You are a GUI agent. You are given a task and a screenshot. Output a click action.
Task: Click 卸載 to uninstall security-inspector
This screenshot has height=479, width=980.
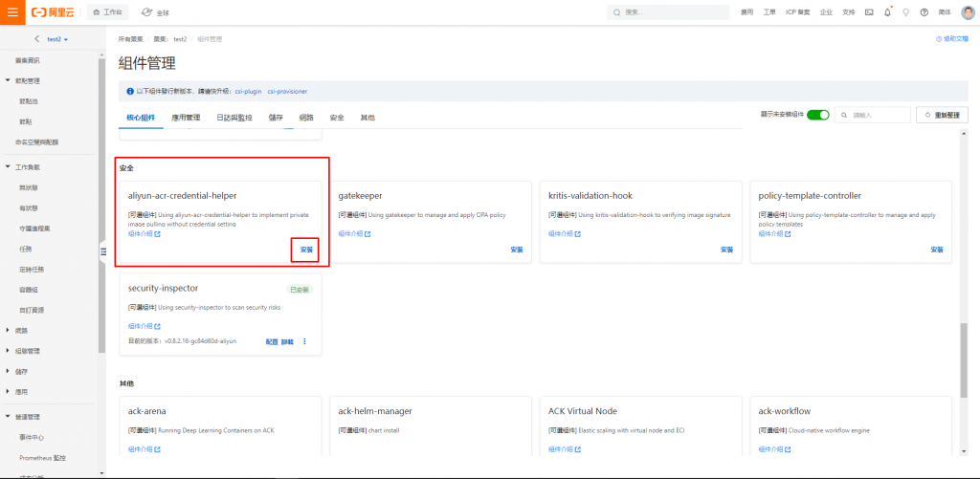[287, 341]
